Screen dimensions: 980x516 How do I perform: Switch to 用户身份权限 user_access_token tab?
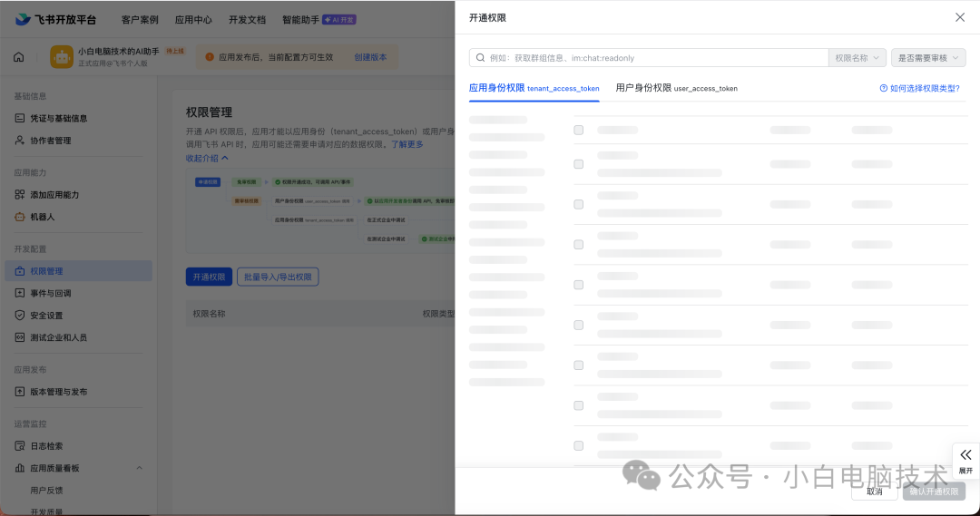tap(676, 88)
